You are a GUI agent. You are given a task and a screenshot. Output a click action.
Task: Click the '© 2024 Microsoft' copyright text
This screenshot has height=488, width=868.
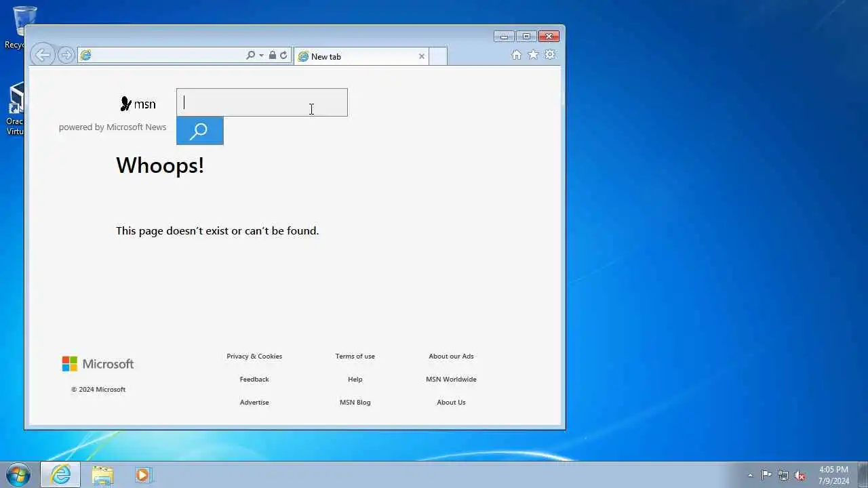[x=98, y=389]
